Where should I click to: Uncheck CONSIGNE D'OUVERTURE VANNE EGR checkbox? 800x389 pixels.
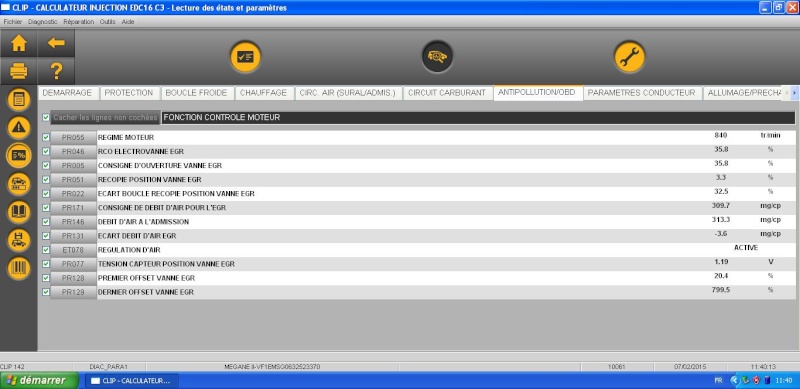point(46,165)
